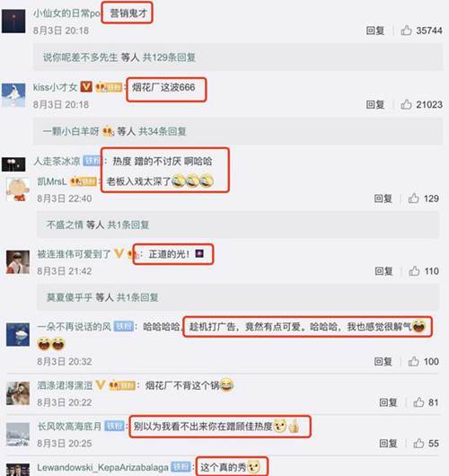
Task: Reply to 小仙女的日常po's comment
Action: tap(375, 31)
